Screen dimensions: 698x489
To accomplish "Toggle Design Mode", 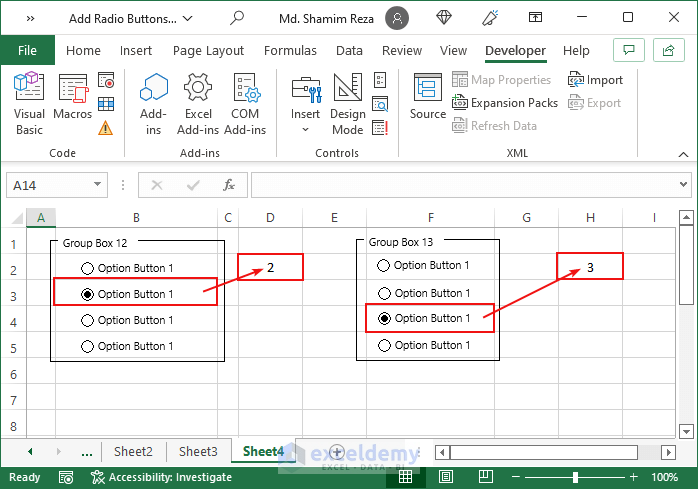I will point(348,103).
